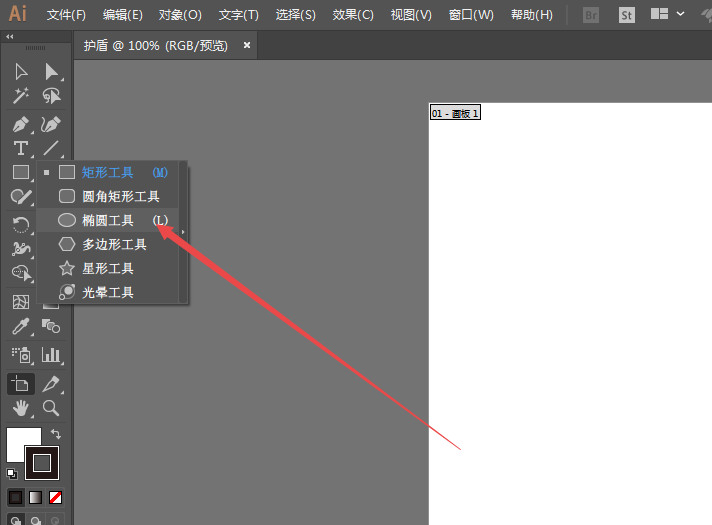Select the Selection tool (black arrow outline)

pyautogui.click(x=21, y=72)
